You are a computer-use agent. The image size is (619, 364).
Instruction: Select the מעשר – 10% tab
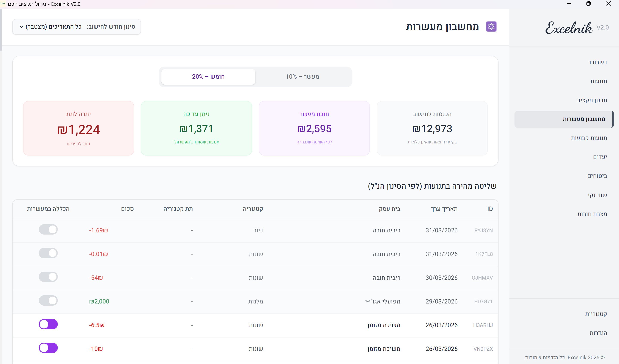click(x=302, y=77)
